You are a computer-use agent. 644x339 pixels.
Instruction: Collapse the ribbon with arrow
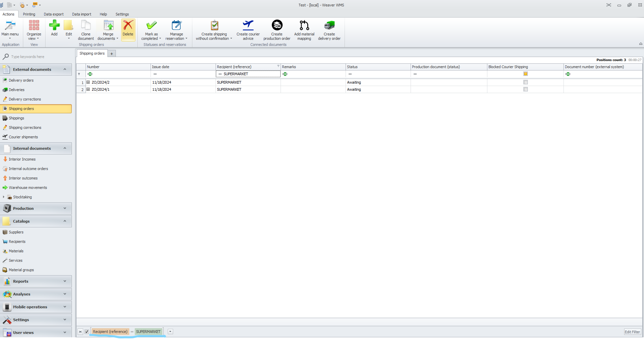(x=641, y=44)
